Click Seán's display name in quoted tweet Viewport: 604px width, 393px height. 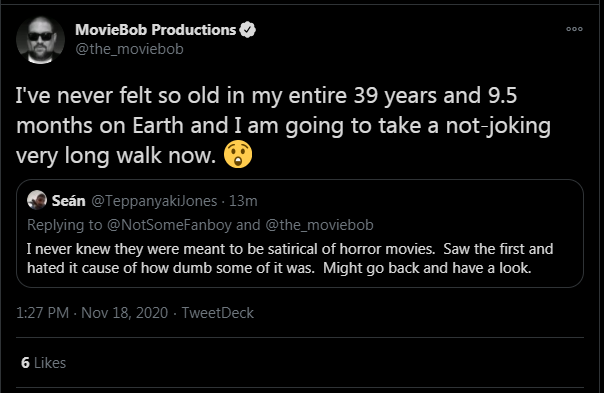tap(69, 201)
